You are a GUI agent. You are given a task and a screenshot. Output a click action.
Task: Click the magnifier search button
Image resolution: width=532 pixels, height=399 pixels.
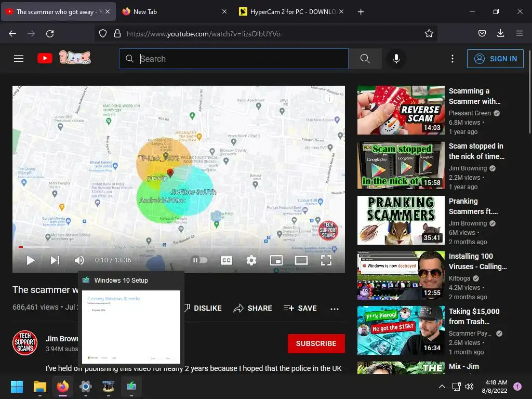365,59
